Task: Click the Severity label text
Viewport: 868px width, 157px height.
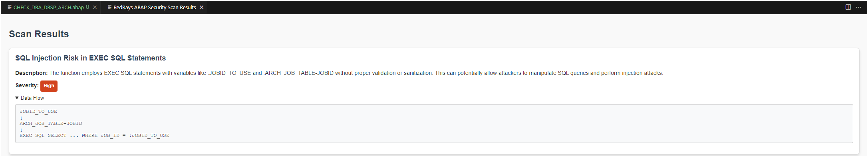Action: tap(27, 85)
